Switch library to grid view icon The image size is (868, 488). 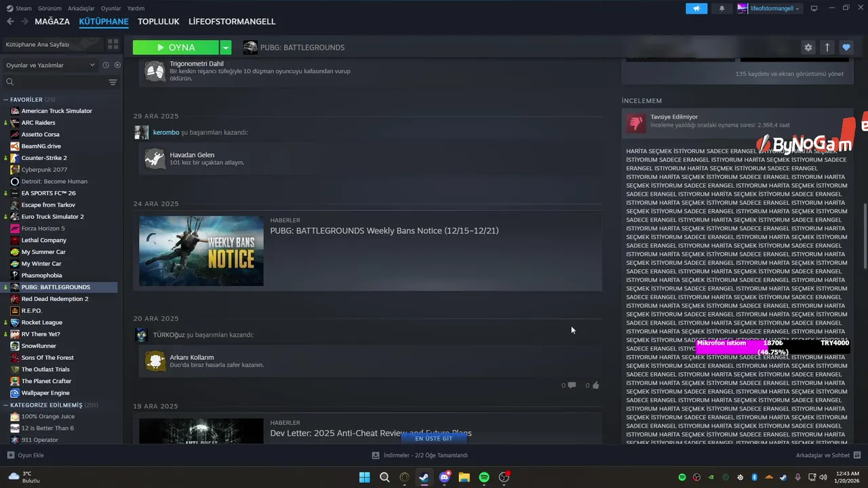point(113,44)
